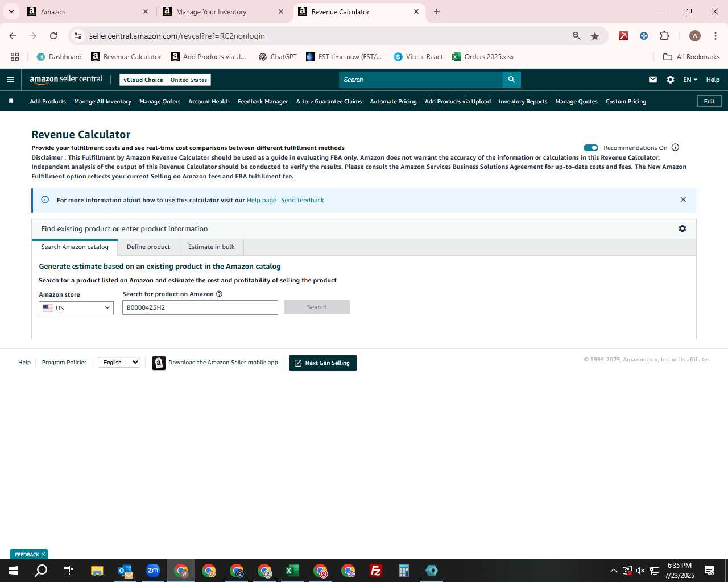The height and width of the screenshot is (582, 728).
Task: Click the blue circular extension icon
Action: point(644,36)
